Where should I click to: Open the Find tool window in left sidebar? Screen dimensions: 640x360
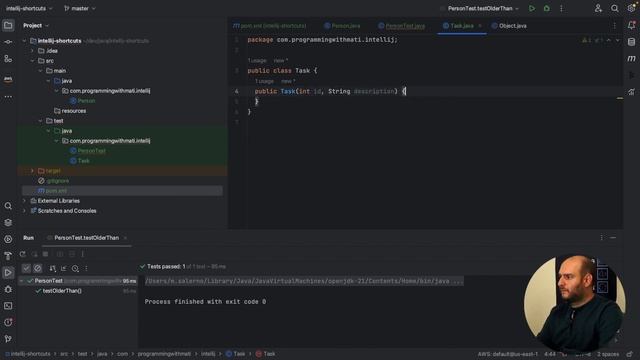pos(8,206)
